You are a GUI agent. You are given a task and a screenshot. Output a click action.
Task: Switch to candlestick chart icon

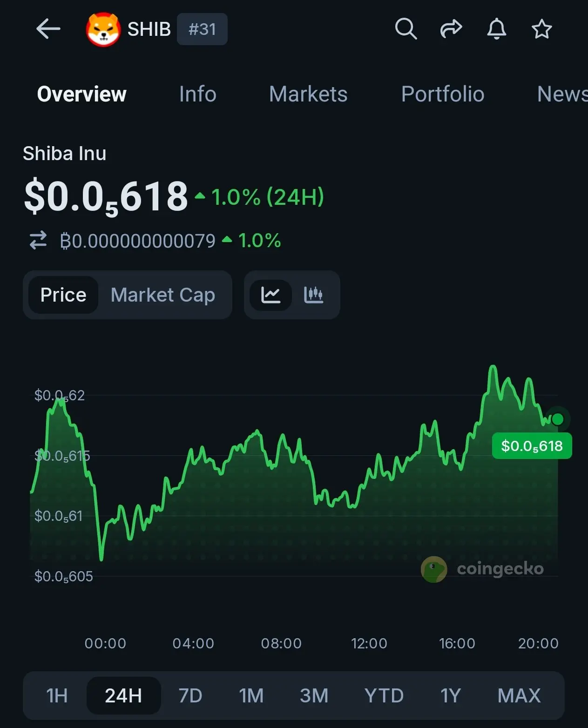pos(313,295)
